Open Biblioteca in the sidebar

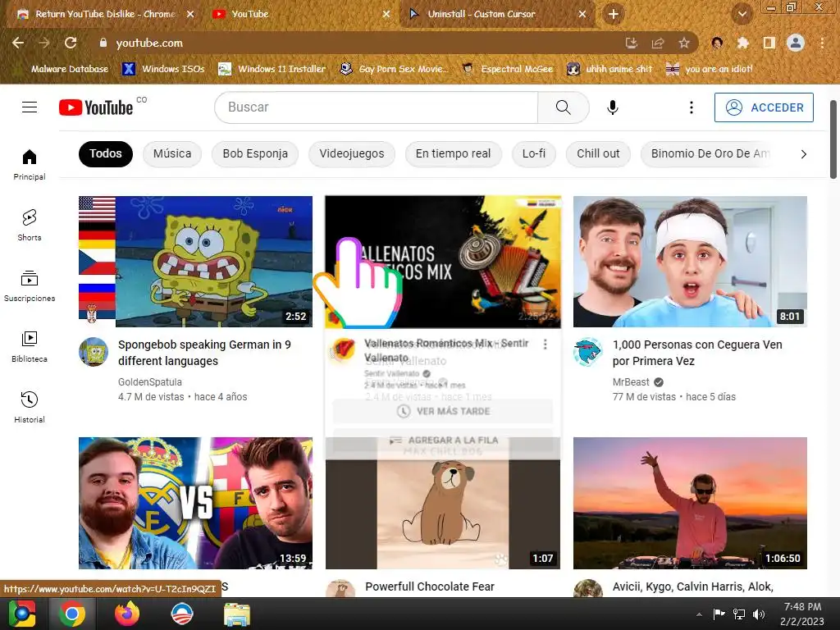coord(30,347)
